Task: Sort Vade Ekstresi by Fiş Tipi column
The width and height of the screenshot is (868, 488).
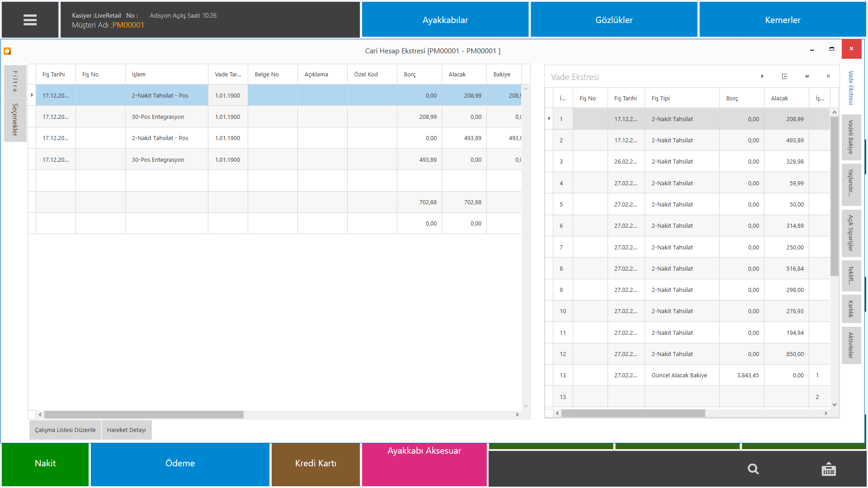Action: (x=682, y=98)
